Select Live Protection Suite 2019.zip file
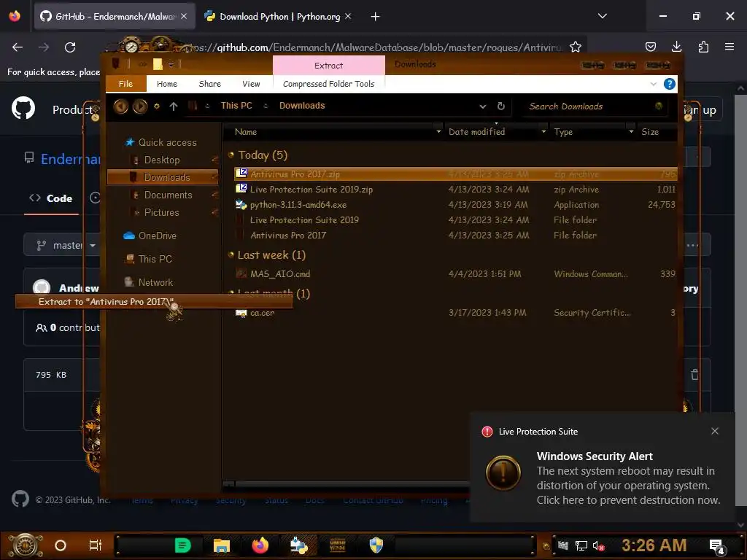Image resolution: width=747 pixels, height=560 pixels. (x=455, y=190)
